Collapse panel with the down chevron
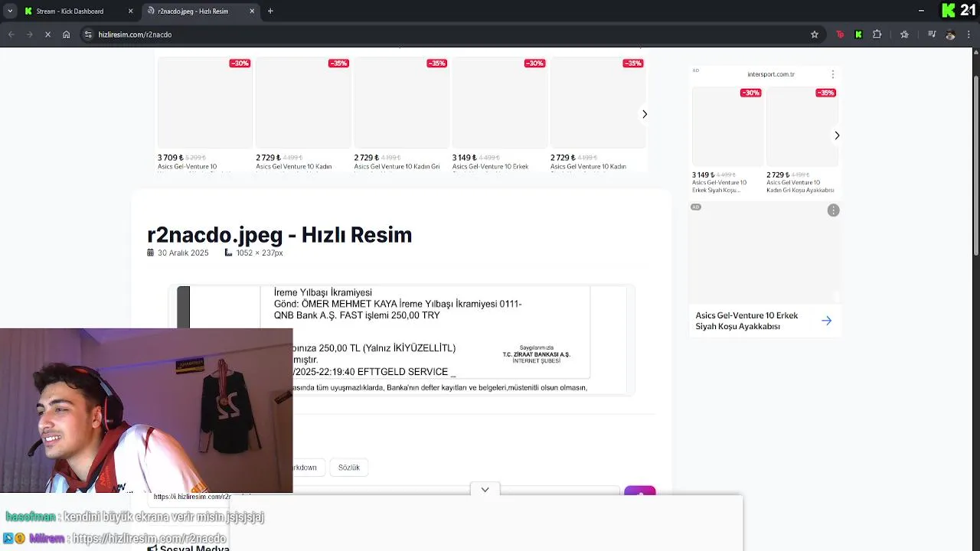 coord(485,489)
